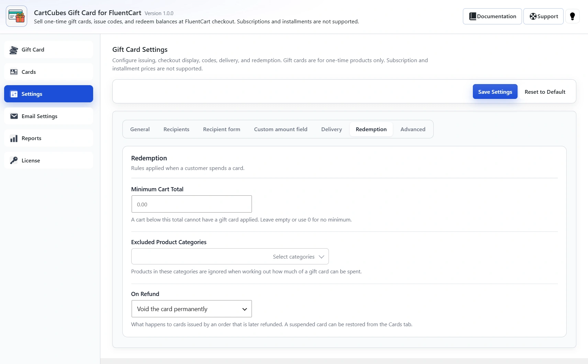
Task: Go to the Cards section
Action: pyautogui.click(x=48, y=72)
